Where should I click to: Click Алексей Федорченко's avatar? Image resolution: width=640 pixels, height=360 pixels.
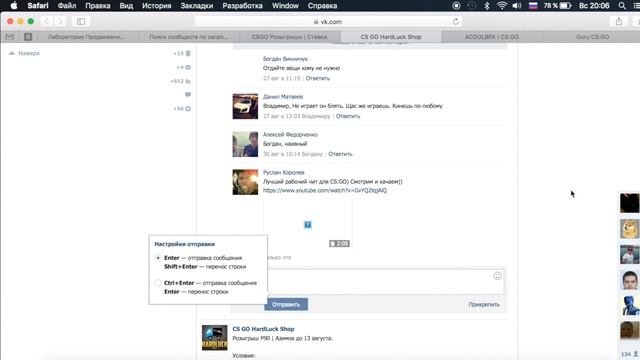pos(245,144)
